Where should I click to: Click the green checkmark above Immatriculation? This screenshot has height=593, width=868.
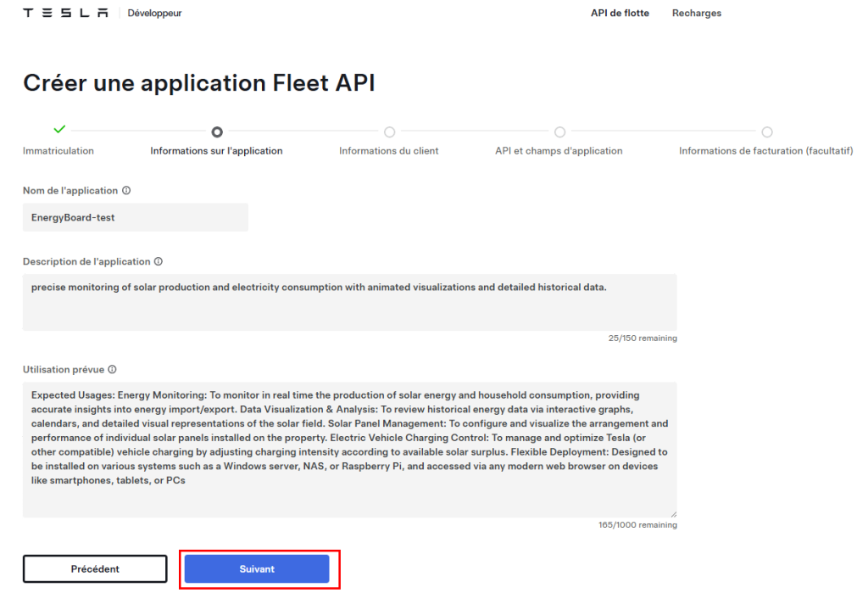(x=59, y=129)
